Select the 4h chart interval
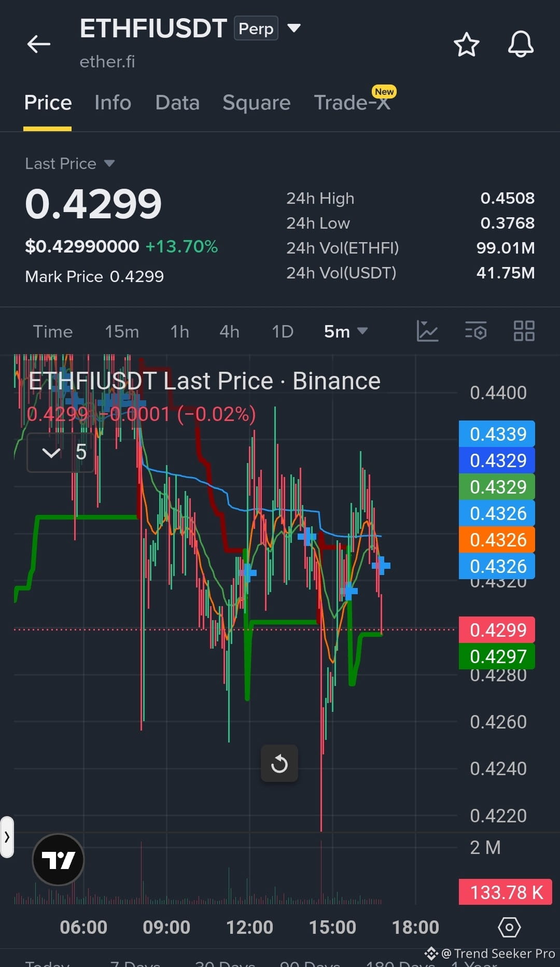Viewport: 560px width, 967px height. click(x=230, y=331)
